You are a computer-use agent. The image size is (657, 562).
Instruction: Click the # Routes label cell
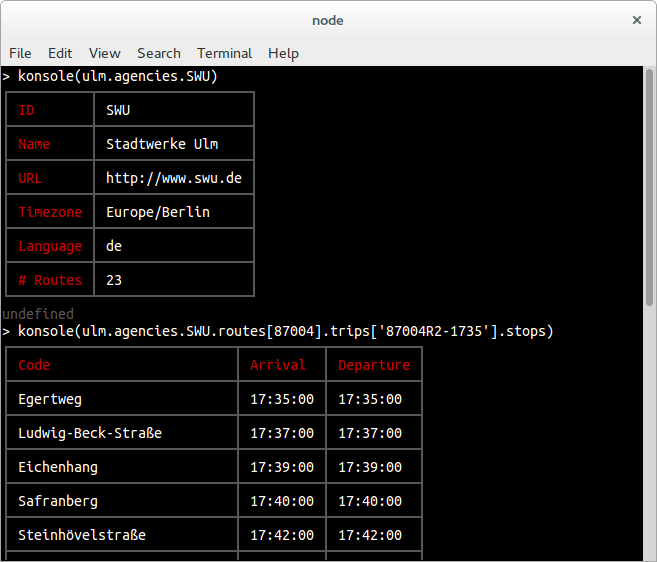click(x=50, y=280)
